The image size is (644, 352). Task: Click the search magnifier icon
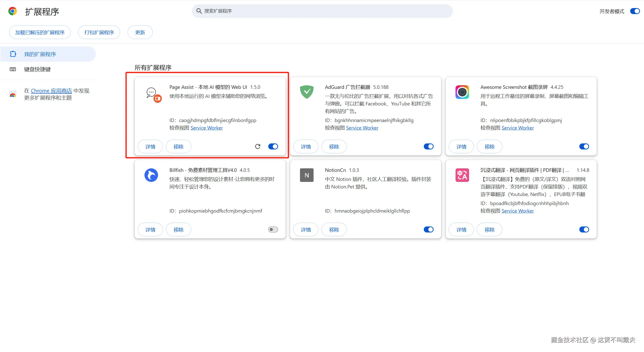pos(199,11)
